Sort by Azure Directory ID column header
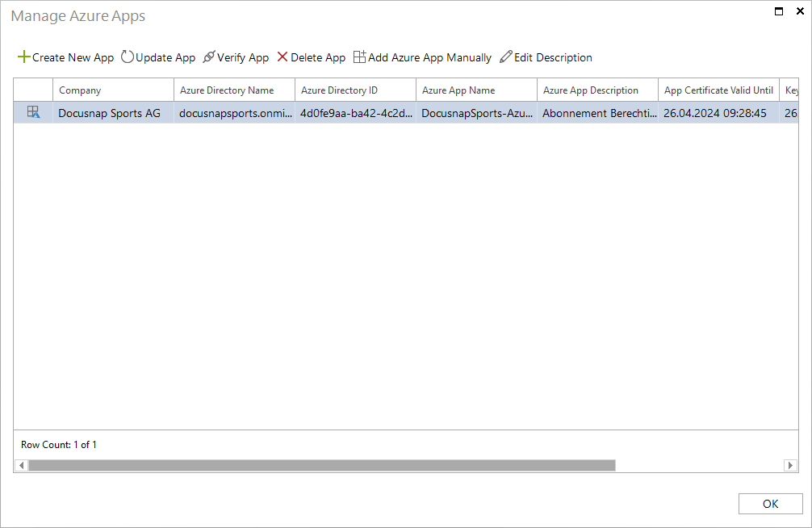 click(x=356, y=90)
